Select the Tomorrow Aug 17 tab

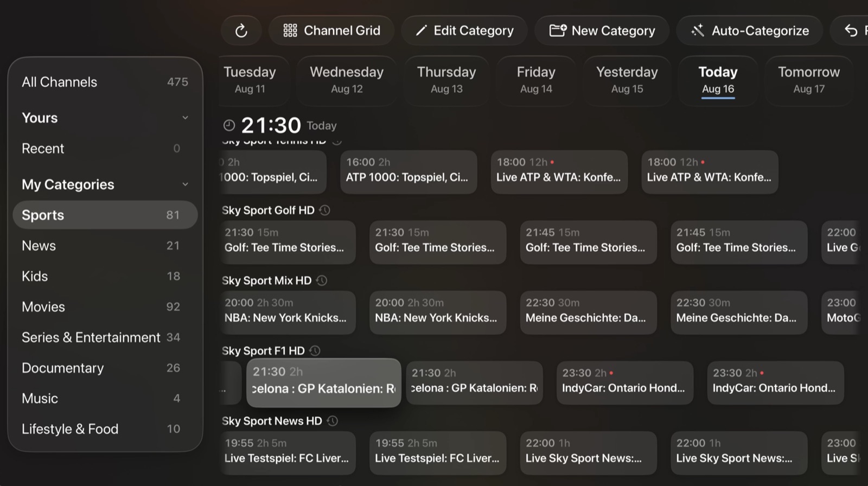pos(809,80)
